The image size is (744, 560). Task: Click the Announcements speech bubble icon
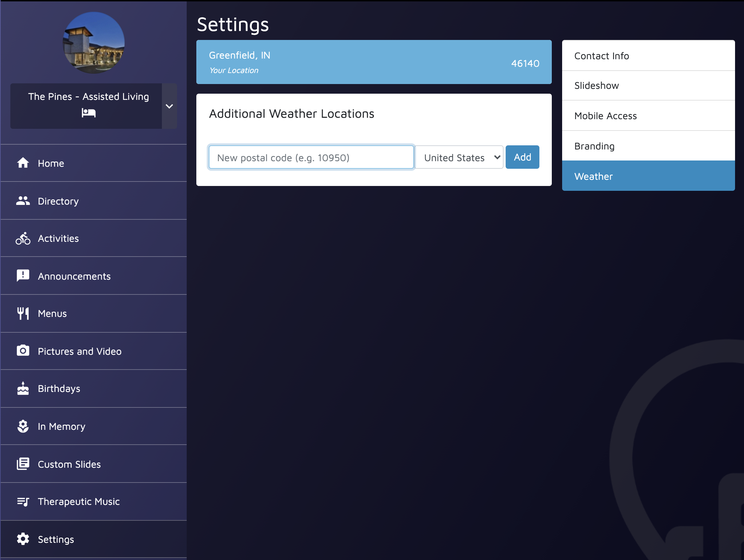(23, 276)
